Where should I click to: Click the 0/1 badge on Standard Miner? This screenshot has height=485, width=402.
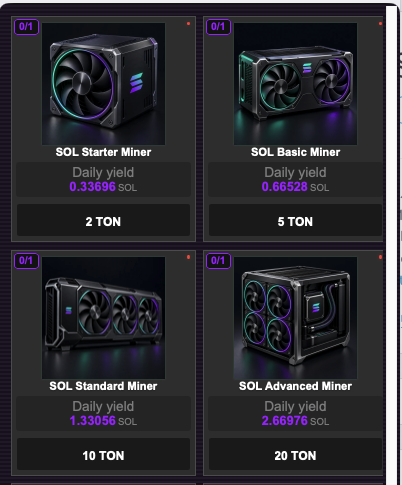pyautogui.click(x=26, y=261)
